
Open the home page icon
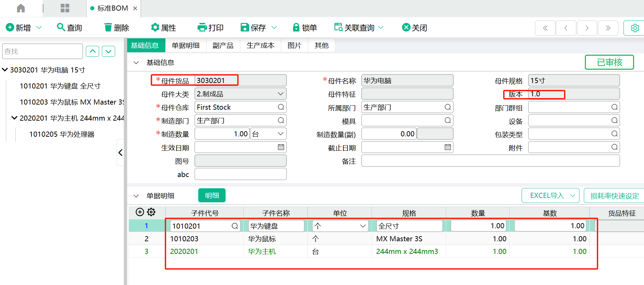pos(21,8)
